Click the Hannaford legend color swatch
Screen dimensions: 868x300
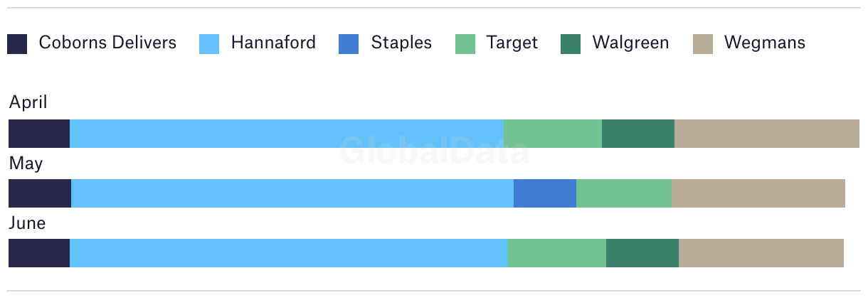(x=209, y=44)
